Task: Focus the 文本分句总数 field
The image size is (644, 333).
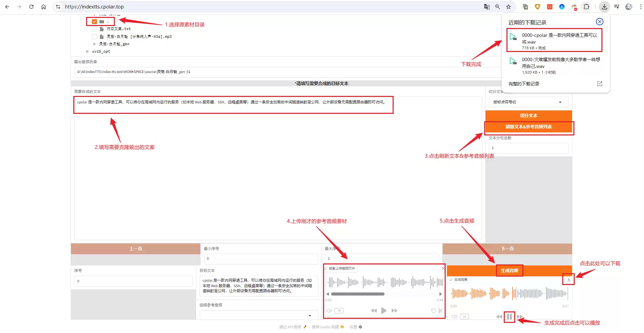Action: [528, 148]
